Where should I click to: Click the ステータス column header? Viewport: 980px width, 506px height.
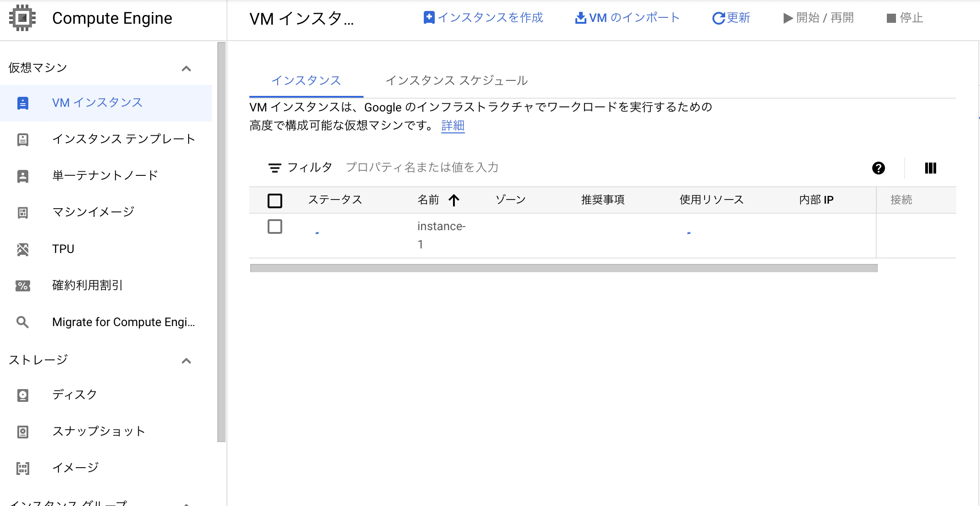coord(335,200)
